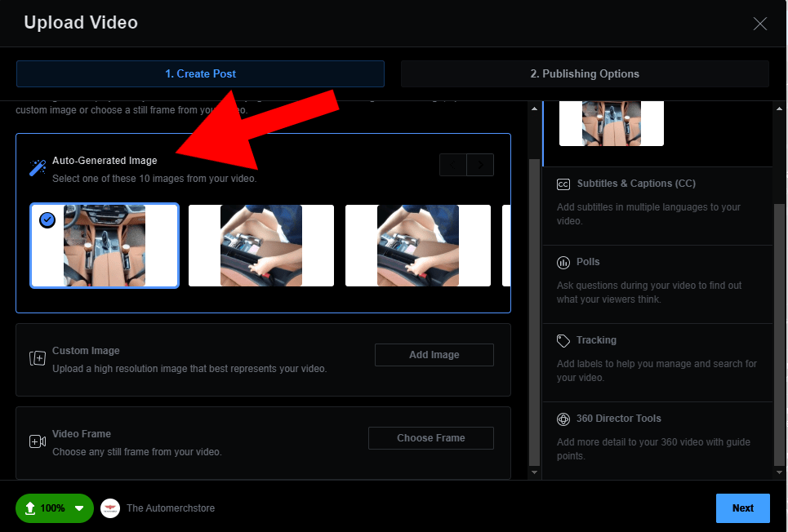Show next auto-generated images with right arrow
The image size is (788, 532).
(x=480, y=165)
